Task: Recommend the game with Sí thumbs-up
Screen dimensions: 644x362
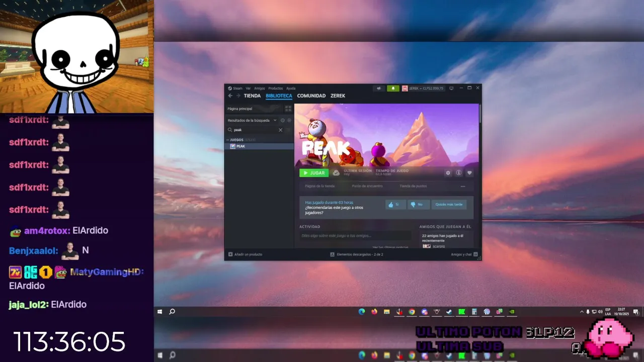Action: tap(395, 204)
